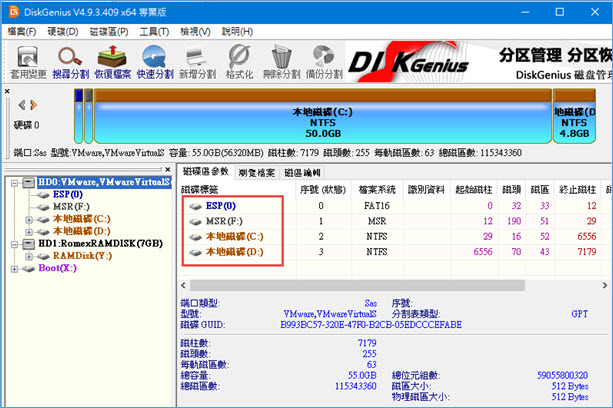Go to previous disk with left arrow
The width and height of the screenshot is (613, 408).
pyautogui.click(x=22, y=105)
